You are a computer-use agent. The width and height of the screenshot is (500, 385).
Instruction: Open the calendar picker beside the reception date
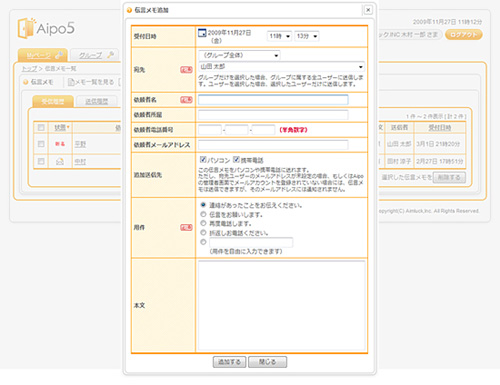(x=202, y=33)
